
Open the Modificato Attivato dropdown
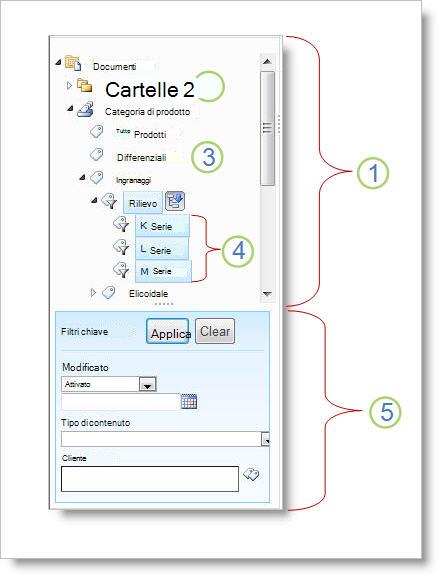click(x=148, y=385)
